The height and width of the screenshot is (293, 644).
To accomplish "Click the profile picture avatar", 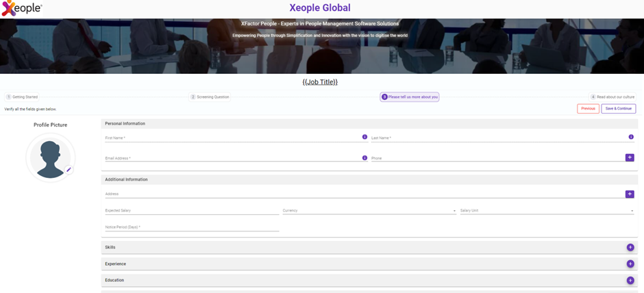I will (50, 157).
